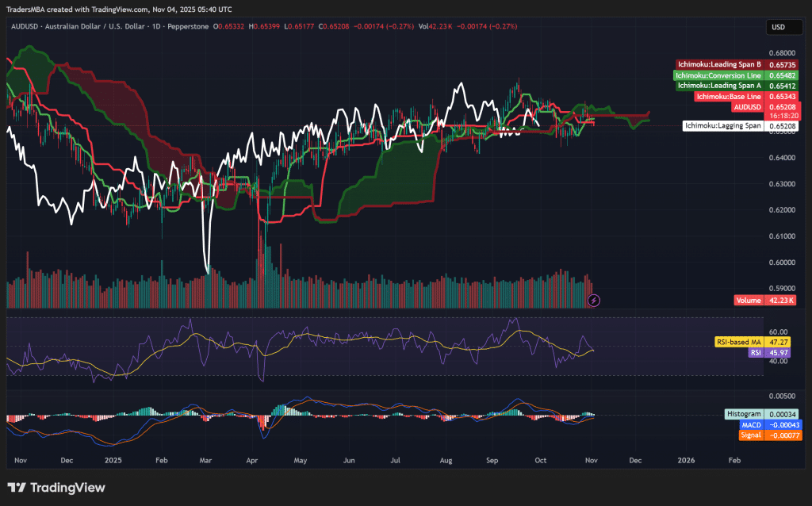The width and height of the screenshot is (812, 506).
Task: Click the 2026 label on the time axis
Action: coord(687,460)
